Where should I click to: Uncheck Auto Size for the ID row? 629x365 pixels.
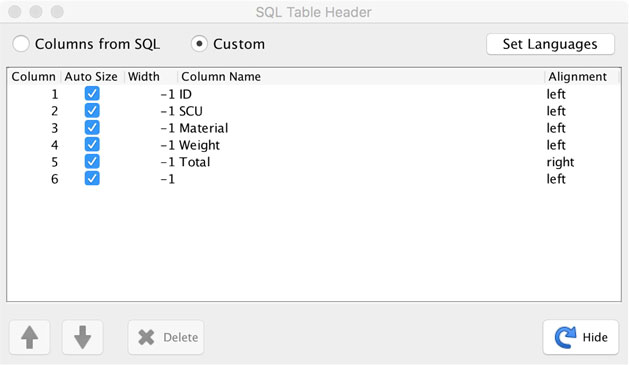point(92,94)
